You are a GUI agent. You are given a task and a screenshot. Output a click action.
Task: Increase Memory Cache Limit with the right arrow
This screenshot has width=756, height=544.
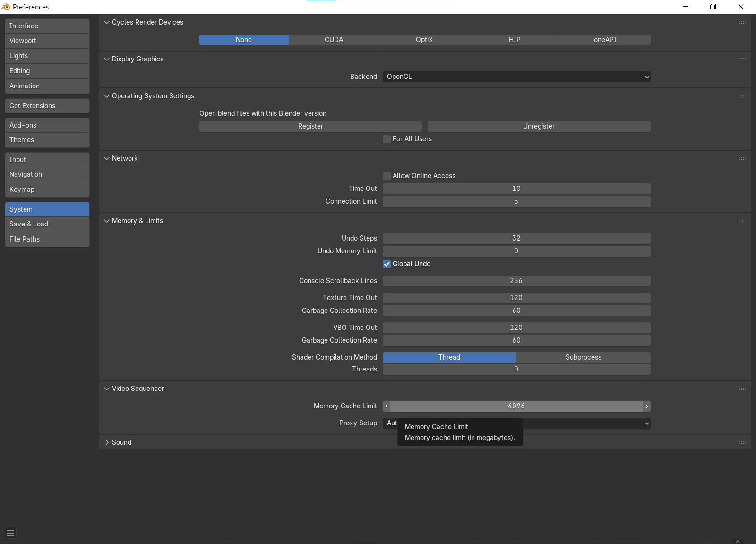[x=647, y=406]
